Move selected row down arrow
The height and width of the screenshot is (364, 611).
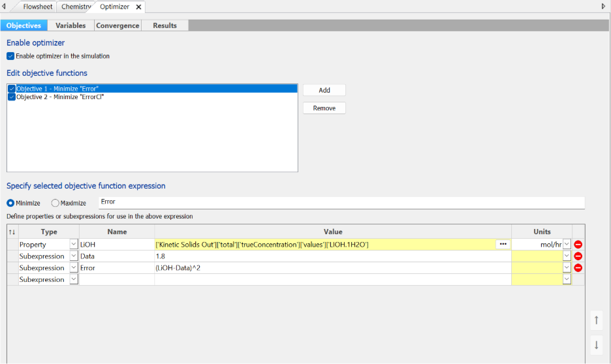click(x=596, y=345)
